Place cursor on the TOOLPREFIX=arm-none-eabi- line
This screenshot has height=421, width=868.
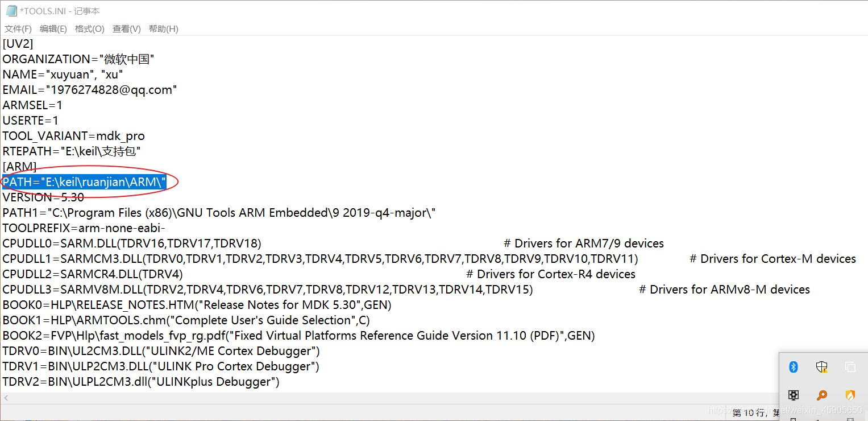[84, 228]
